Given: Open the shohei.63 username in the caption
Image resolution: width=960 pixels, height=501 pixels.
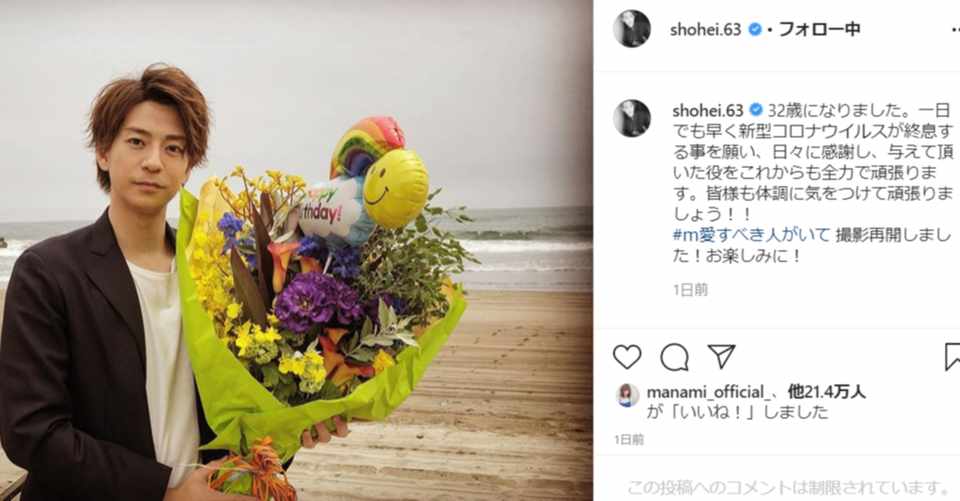Looking at the screenshot, I should pos(708,110).
